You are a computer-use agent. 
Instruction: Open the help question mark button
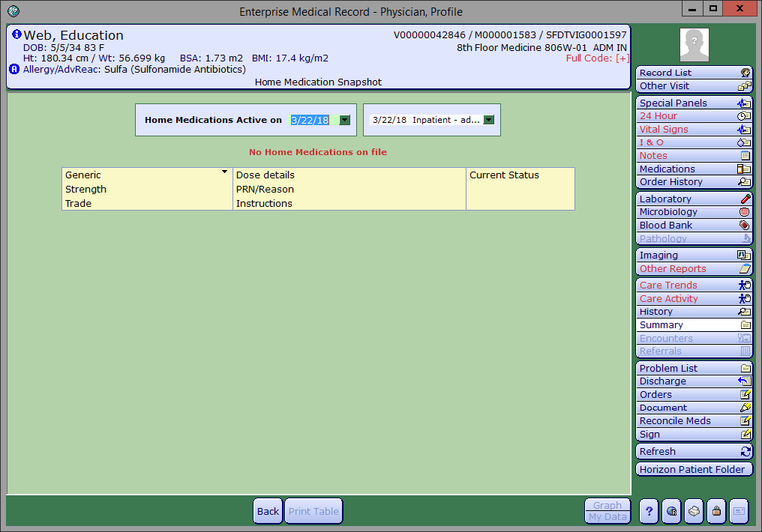click(649, 511)
